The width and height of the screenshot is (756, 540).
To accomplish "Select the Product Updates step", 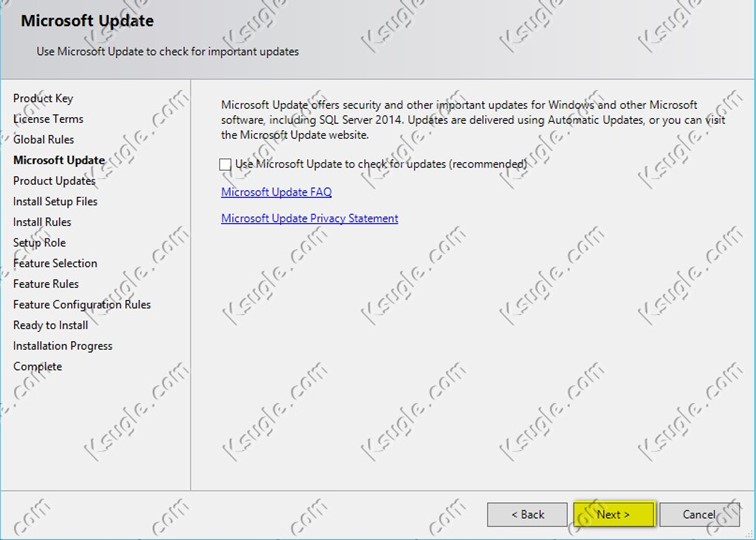I will pyautogui.click(x=54, y=181).
